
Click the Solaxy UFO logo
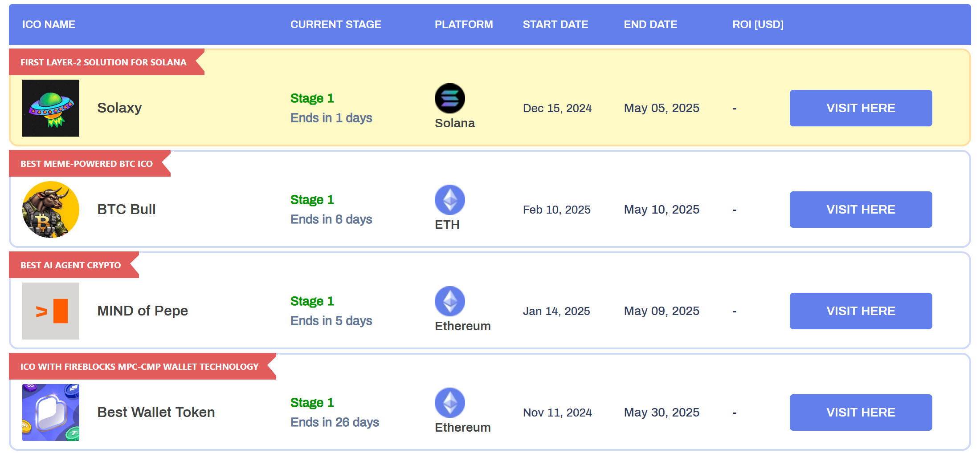coord(51,108)
